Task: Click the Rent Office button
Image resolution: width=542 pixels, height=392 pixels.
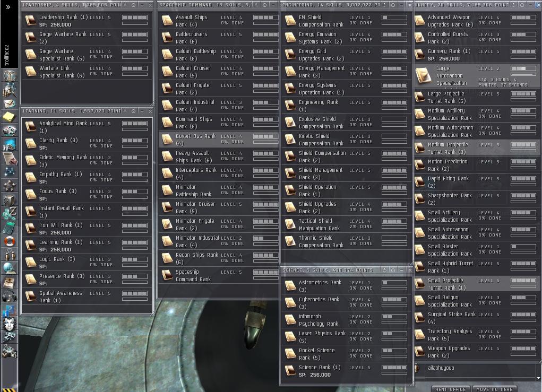Action: [x=450, y=389]
